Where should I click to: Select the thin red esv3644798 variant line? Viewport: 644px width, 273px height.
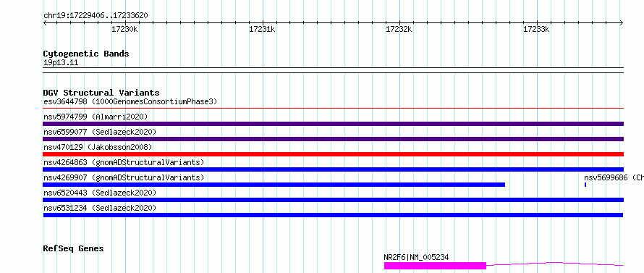click(x=334, y=109)
